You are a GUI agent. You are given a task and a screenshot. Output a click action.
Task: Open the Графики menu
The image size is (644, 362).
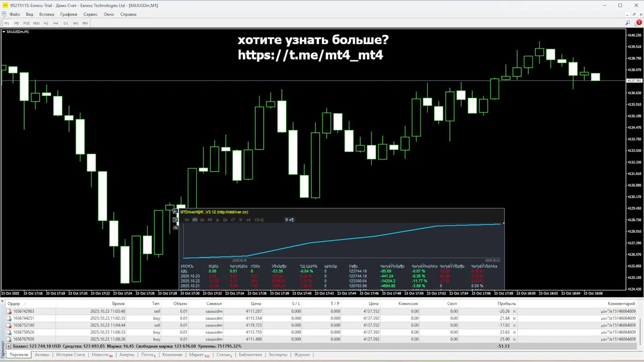point(69,14)
